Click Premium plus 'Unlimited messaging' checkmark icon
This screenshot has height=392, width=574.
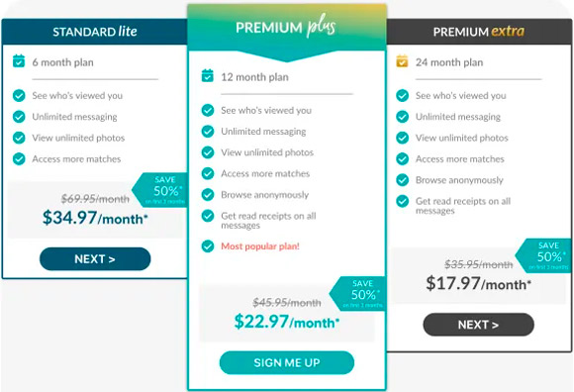pyautogui.click(x=208, y=132)
